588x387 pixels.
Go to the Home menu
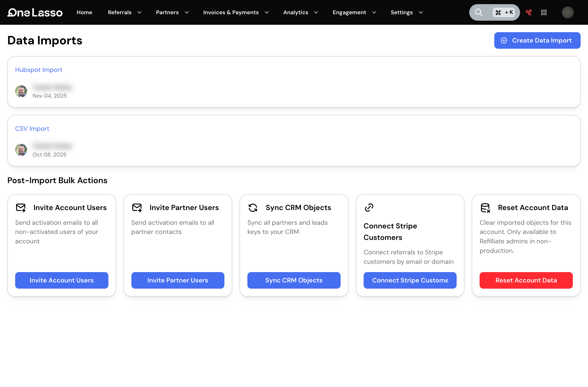(84, 12)
